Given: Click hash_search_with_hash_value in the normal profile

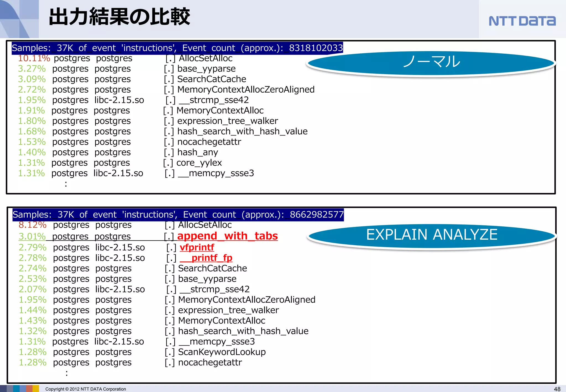Looking at the screenshot, I should click(x=242, y=131).
